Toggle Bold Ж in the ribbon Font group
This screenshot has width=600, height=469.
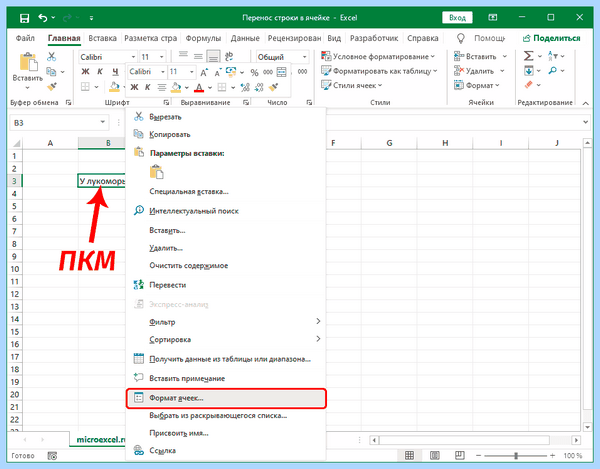tap(86, 72)
